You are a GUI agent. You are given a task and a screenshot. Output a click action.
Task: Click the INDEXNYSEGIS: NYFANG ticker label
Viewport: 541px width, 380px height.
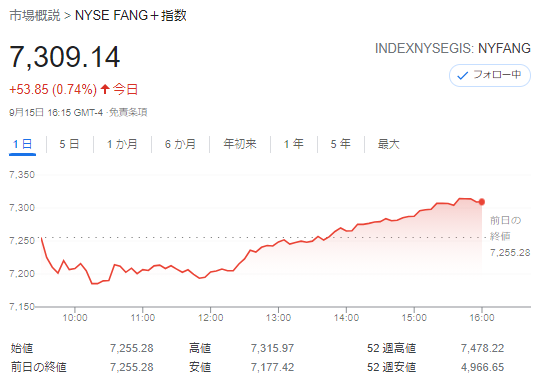[x=453, y=48]
